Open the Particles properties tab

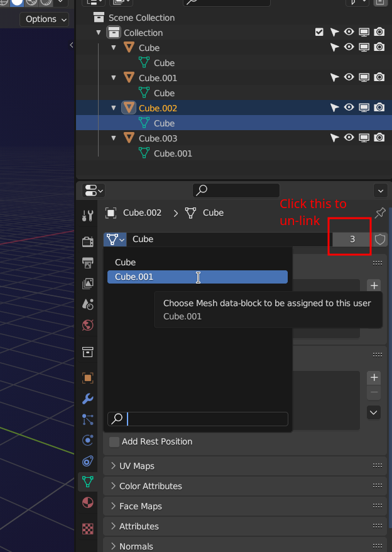coord(87,419)
